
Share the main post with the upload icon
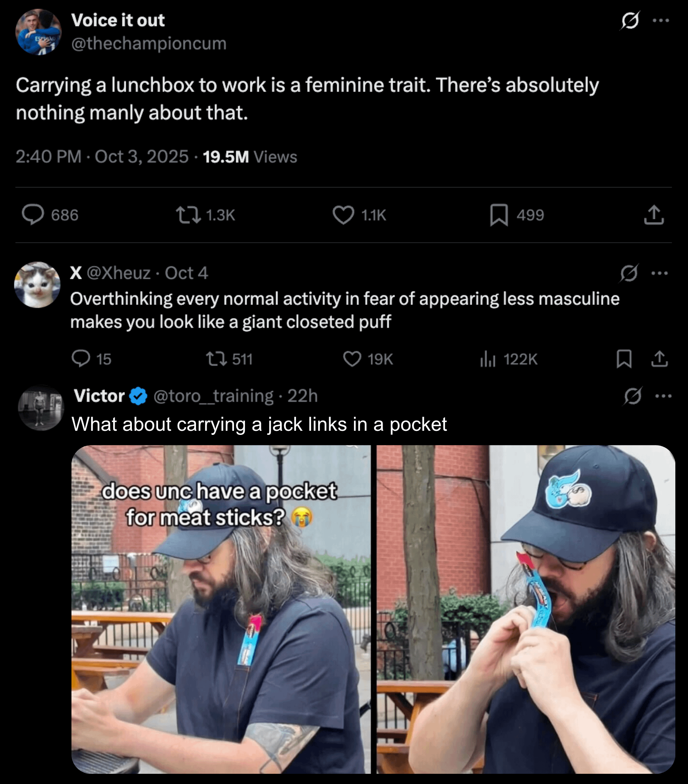654,215
